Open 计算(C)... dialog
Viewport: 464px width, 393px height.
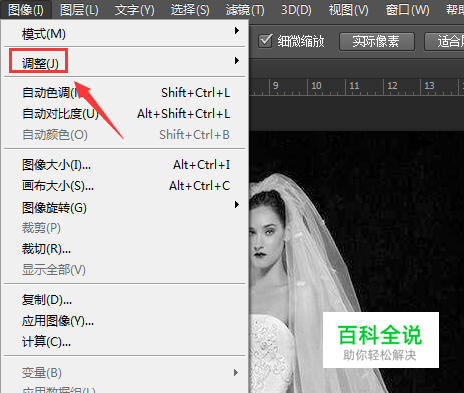[x=125, y=342]
